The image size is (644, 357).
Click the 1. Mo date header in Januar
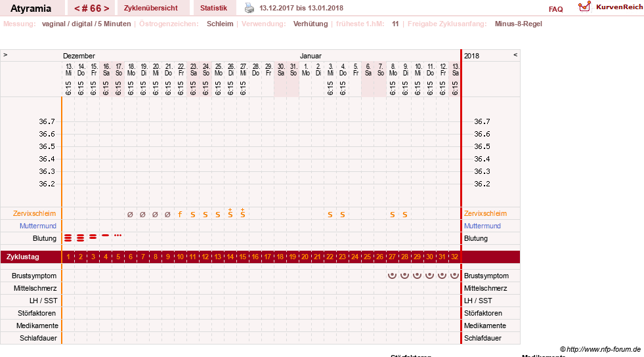pos(305,70)
